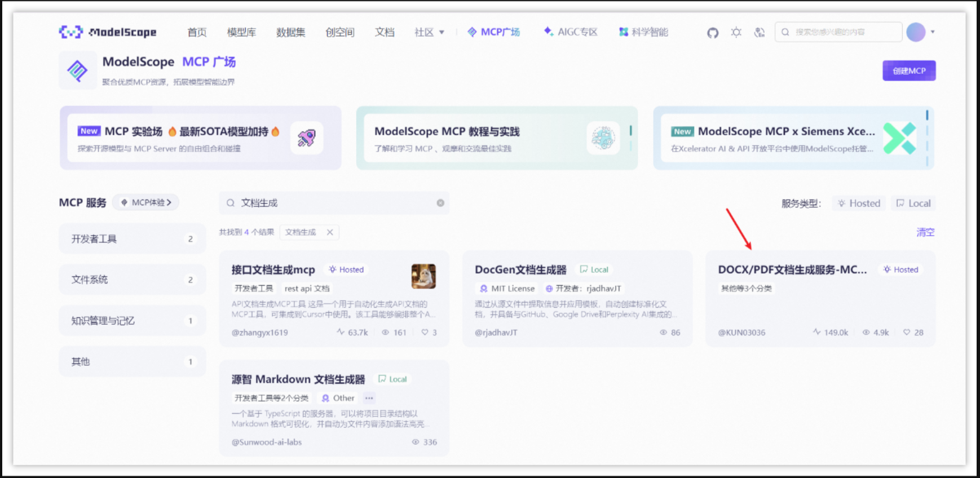Click the Local badge on DocGen card
Screen dimensions: 980x478
tap(594, 270)
